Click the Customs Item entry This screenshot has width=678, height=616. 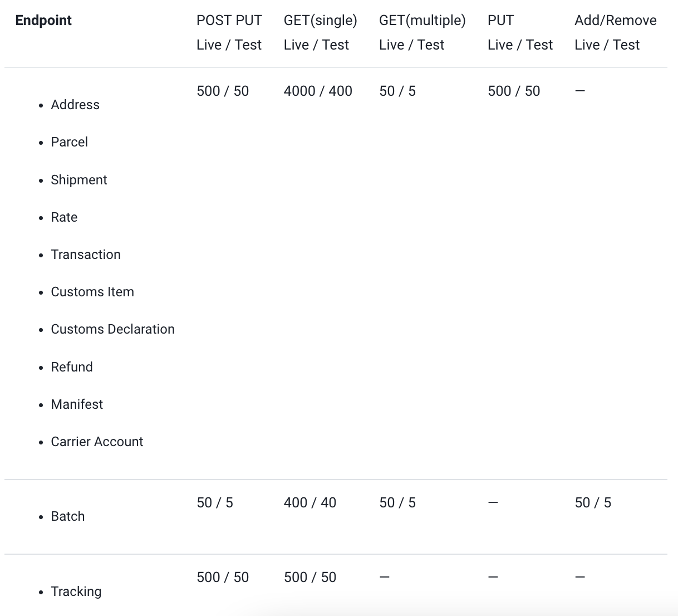tap(92, 292)
